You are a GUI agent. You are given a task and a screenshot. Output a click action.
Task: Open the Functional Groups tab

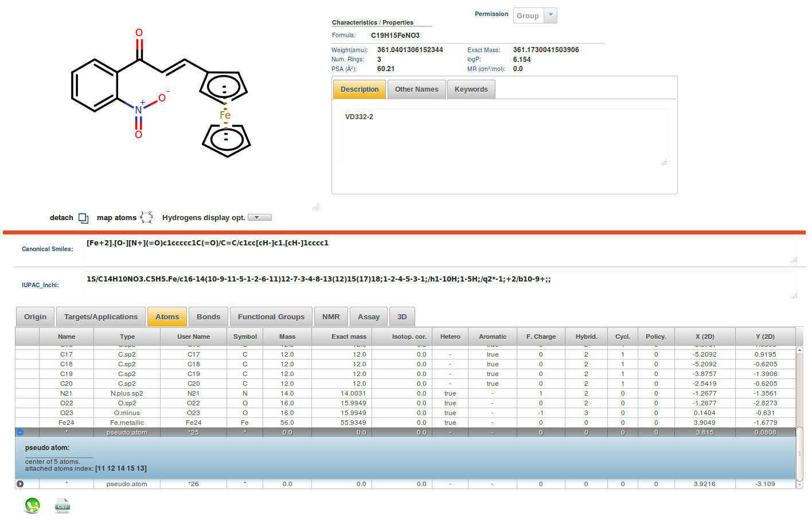pyautogui.click(x=271, y=316)
